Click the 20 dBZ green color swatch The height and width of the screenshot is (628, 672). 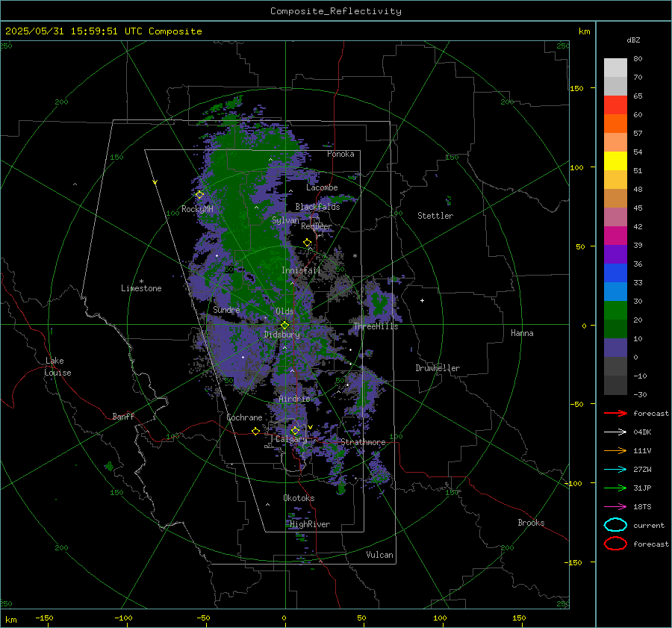tap(615, 310)
